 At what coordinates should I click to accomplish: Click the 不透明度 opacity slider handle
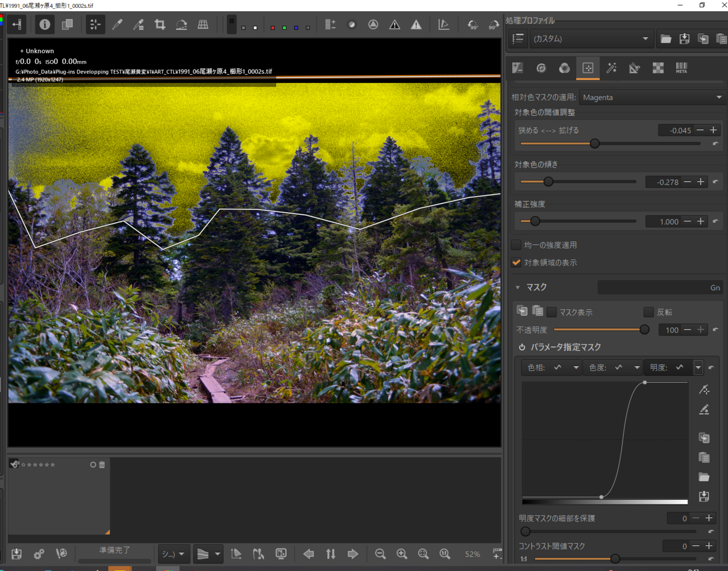[644, 329]
